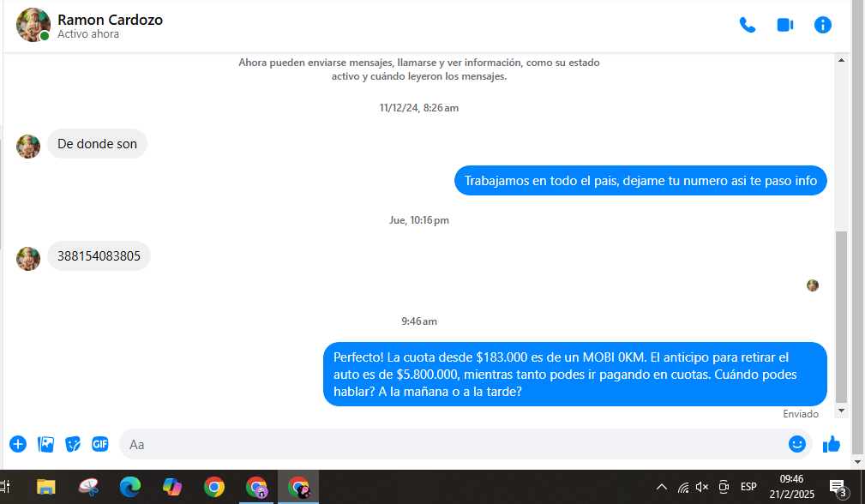This screenshot has width=865, height=504.
Task: Toggle the muted volume icon in tray
Action: 702,487
